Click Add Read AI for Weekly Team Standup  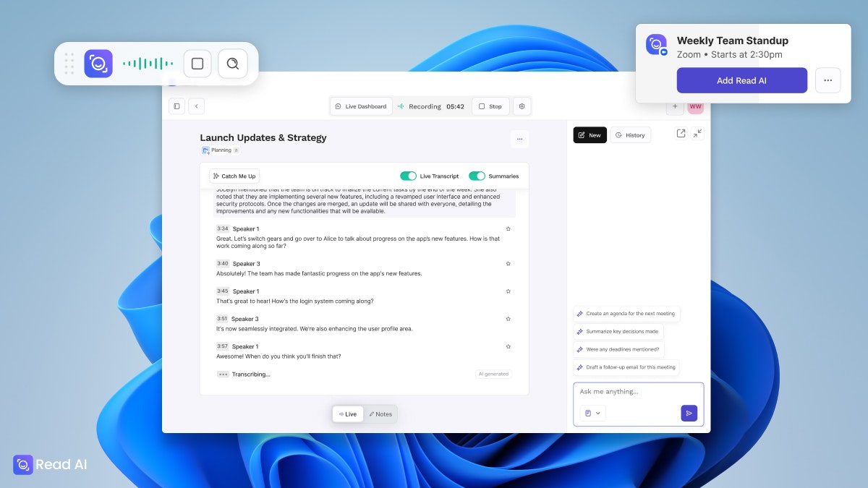click(x=741, y=80)
